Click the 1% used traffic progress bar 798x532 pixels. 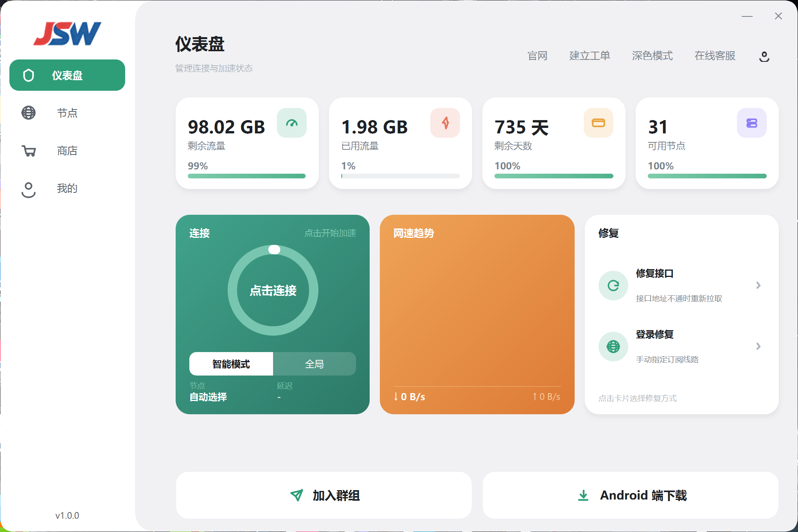pos(401,176)
